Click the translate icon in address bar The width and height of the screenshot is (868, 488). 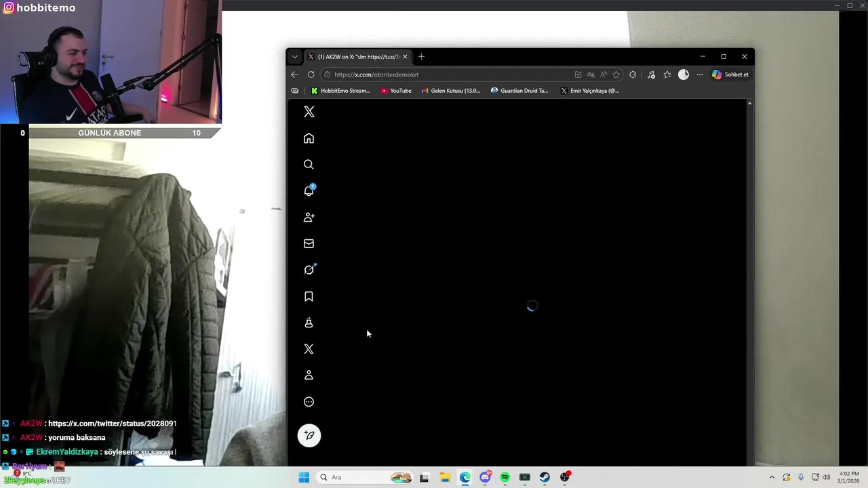point(591,75)
